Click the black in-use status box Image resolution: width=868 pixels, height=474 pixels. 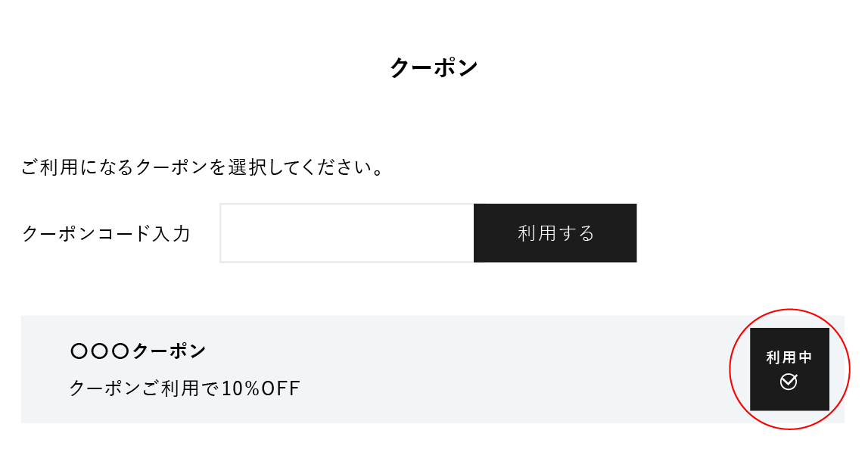[x=789, y=370]
